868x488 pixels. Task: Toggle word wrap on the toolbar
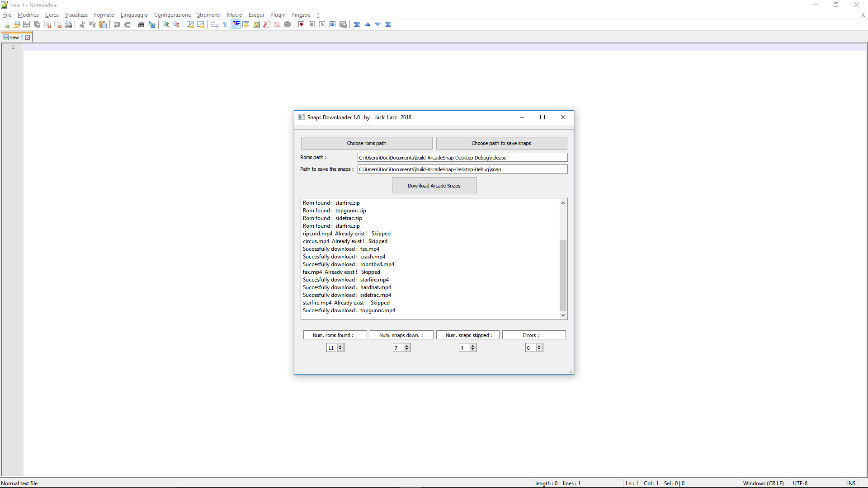tap(214, 24)
